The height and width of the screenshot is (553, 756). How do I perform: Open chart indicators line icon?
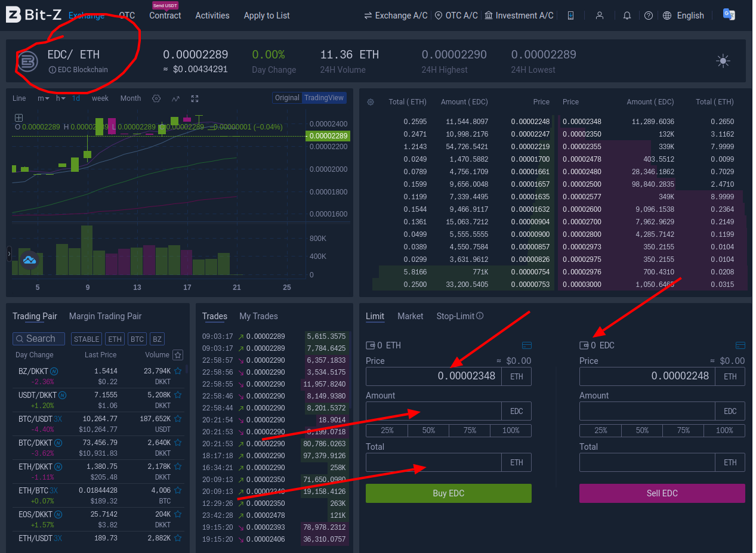pyautogui.click(x=175, y=98)
